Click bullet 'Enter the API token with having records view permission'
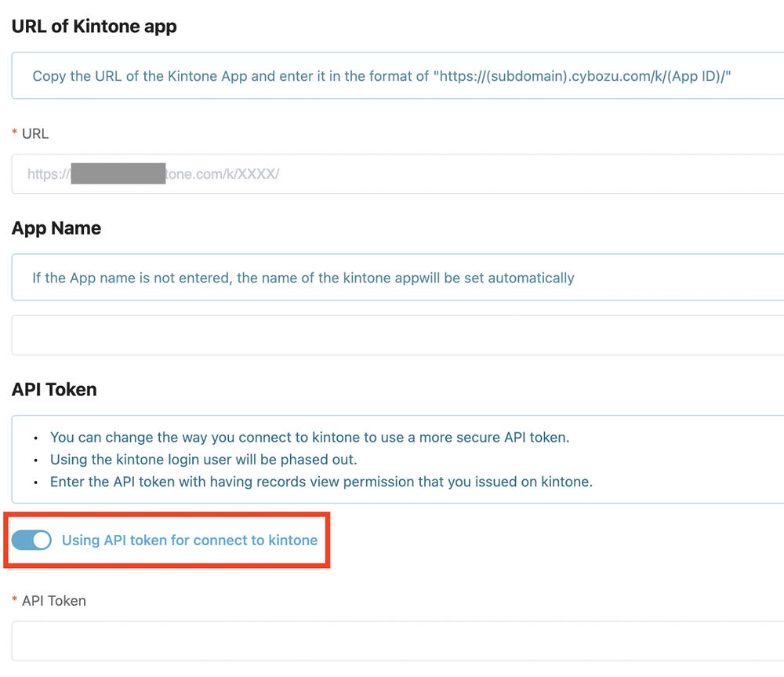The image size is (784, 677). coord(321,482)
